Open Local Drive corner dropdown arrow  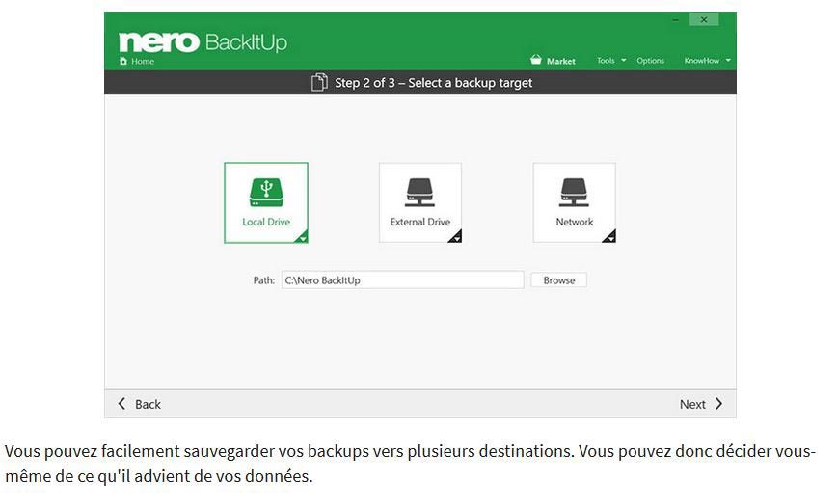(x=302, y=237)
